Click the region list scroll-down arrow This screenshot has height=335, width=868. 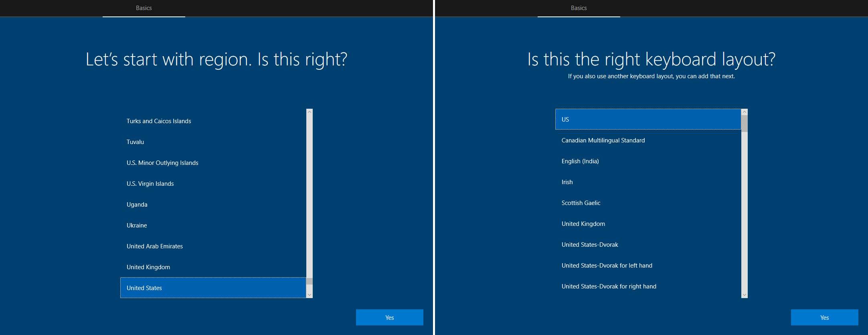tap(310, 295)
